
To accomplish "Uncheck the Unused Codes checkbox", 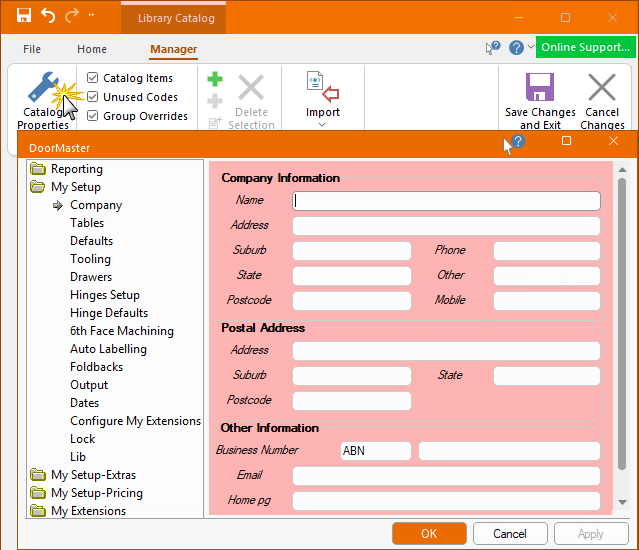I will [x=93, y=97].
